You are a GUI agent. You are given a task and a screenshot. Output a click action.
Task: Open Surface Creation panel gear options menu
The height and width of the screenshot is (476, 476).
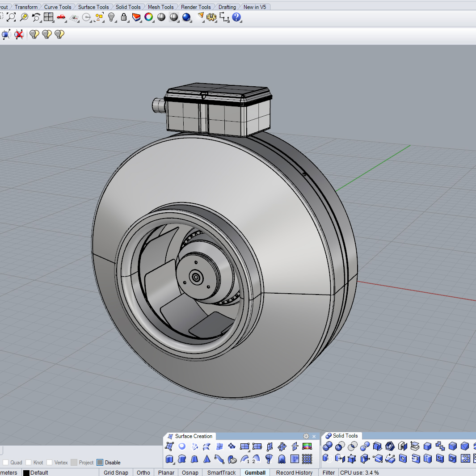click(306, 436)
